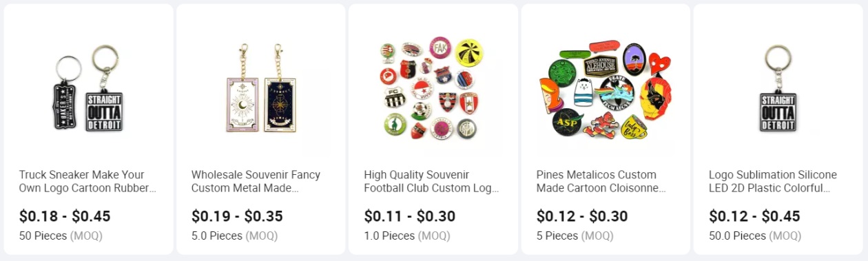View the football club pin badges image

433,88
